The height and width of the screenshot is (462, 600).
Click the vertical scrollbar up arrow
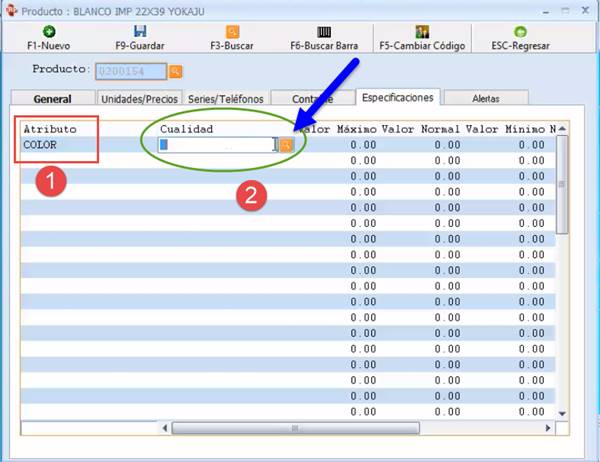pos(562,130)
